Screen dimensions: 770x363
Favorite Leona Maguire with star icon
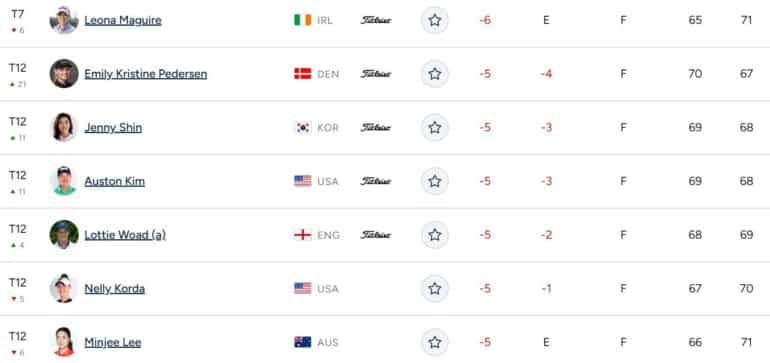point(435,20)
